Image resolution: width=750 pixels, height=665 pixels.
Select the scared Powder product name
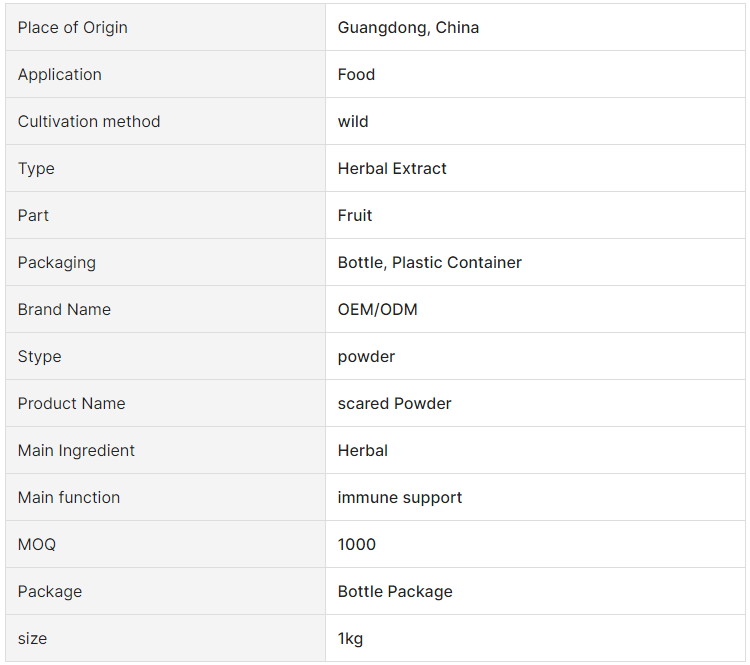point(395,403)
